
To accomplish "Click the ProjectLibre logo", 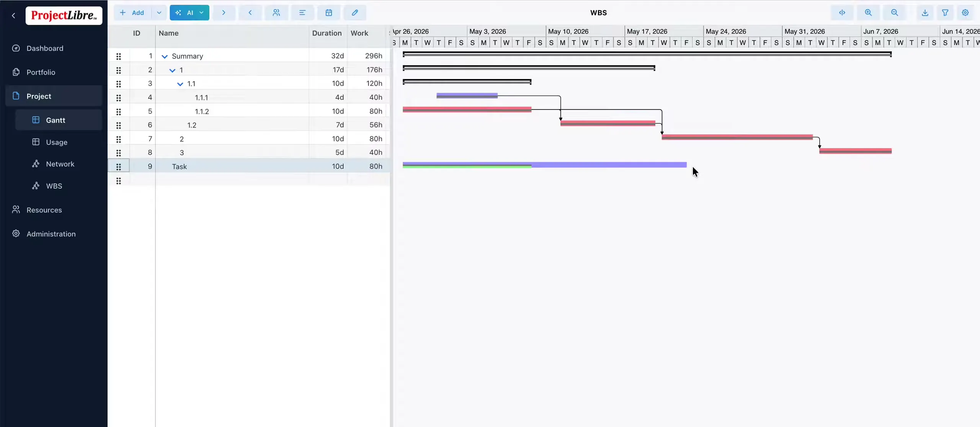I will (x=64, y=16).
